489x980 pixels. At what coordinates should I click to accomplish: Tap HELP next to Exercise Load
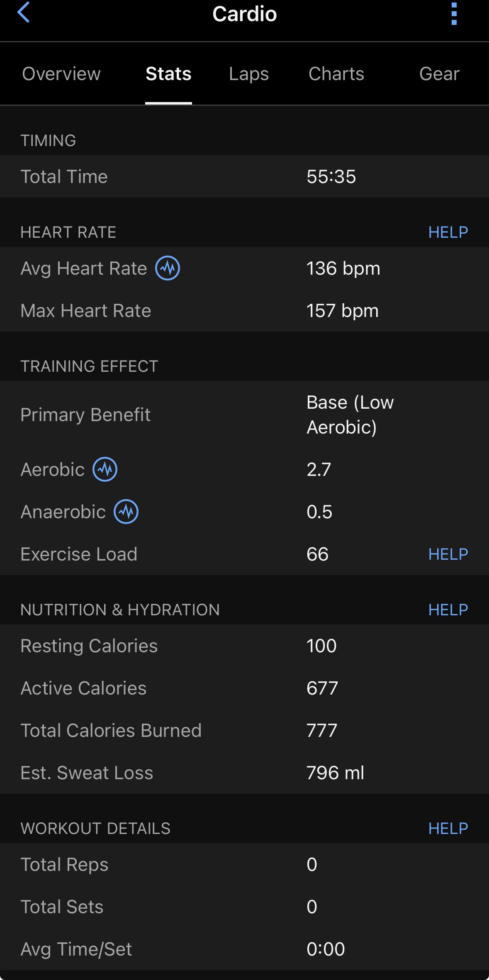pos(448,554)
